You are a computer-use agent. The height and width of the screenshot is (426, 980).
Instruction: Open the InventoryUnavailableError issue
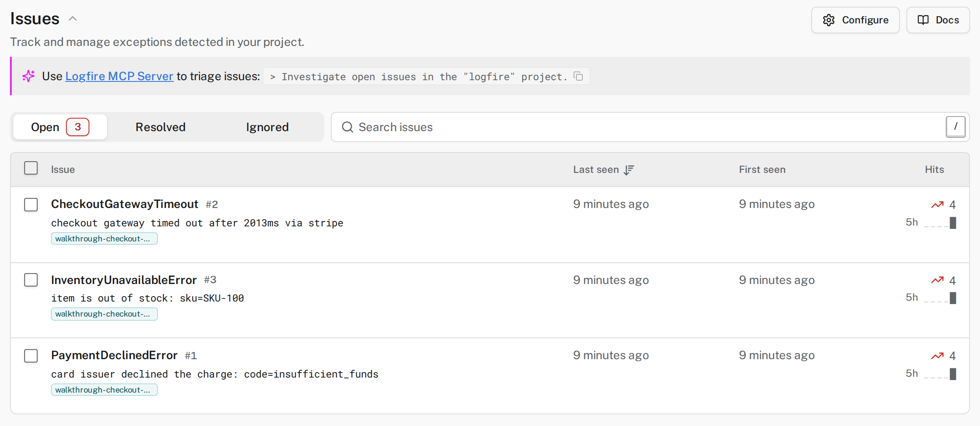[x=124, y=280]
